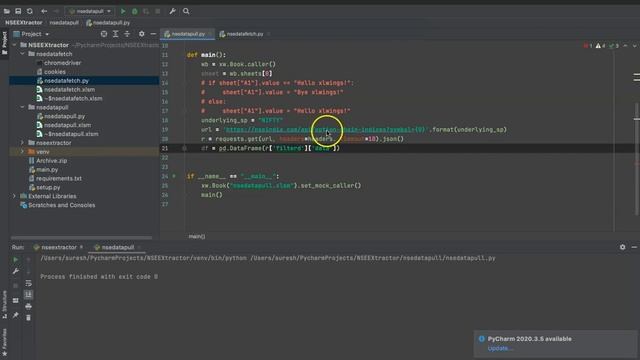Click the Project tree horizontal scrollbar
Screen dimensions: 640x360
pos(82,238)
